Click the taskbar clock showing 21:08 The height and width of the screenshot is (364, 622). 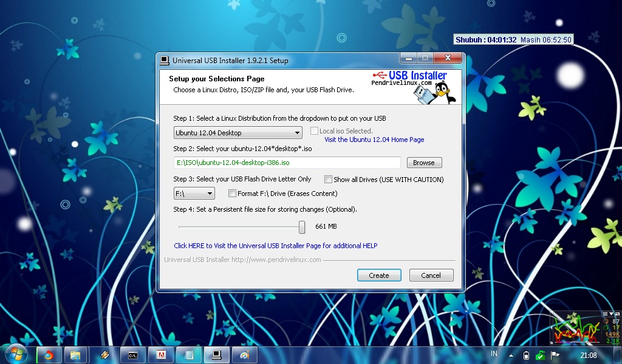(589, 355)
